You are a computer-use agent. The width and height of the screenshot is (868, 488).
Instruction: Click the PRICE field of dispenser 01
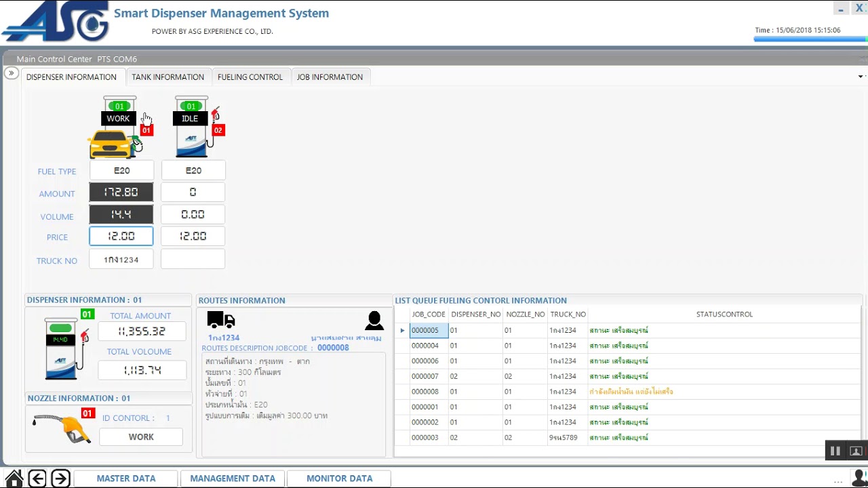(x=121, y=236)
